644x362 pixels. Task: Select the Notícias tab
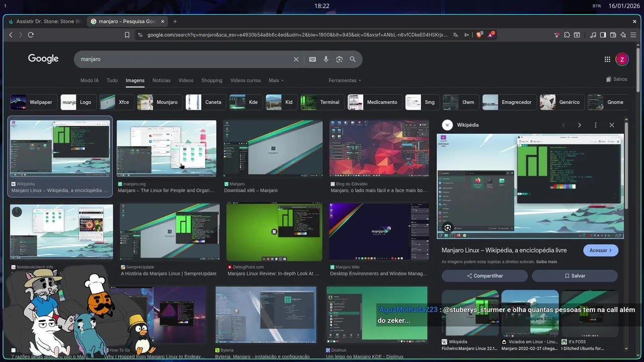point(162,80)
